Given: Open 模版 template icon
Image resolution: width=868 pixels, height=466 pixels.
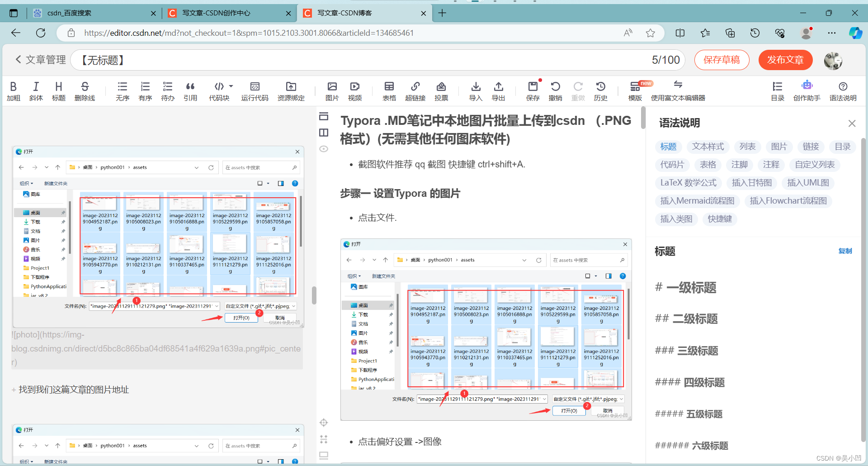Looking at the screenshot, I should click(635, 91).
